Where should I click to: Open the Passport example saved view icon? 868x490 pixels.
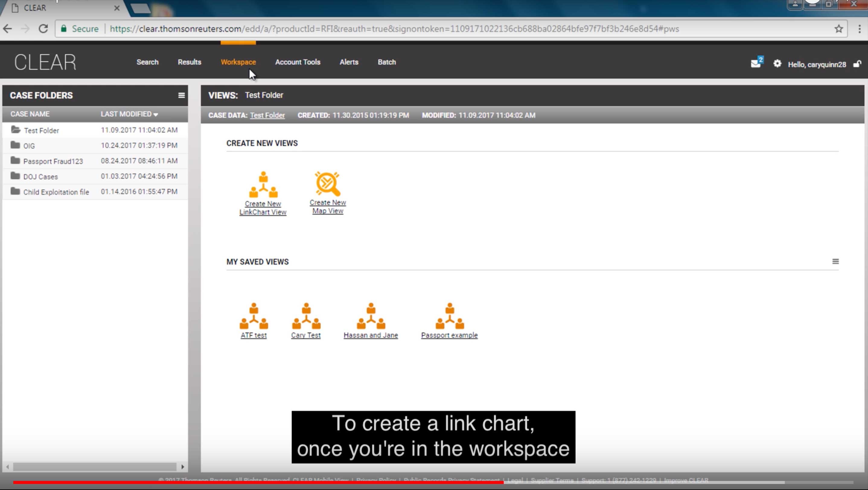click(x=449, y=316)
